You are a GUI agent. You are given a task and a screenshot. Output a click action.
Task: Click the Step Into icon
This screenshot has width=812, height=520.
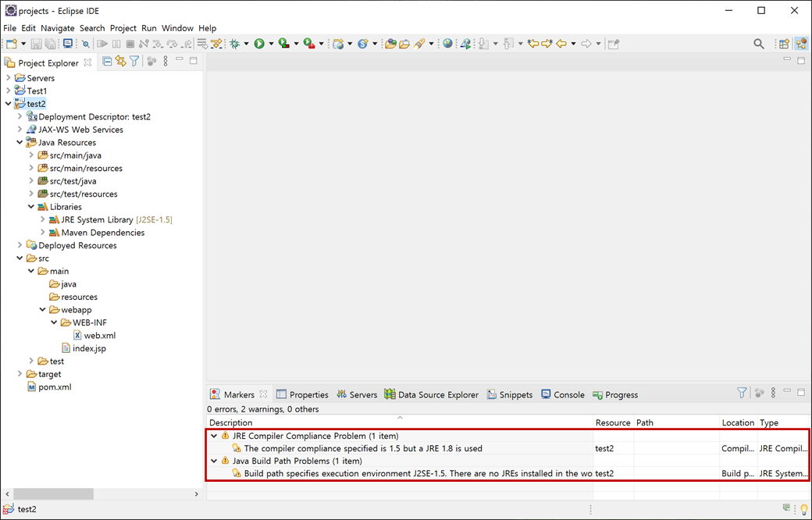[x=158, y=44]
